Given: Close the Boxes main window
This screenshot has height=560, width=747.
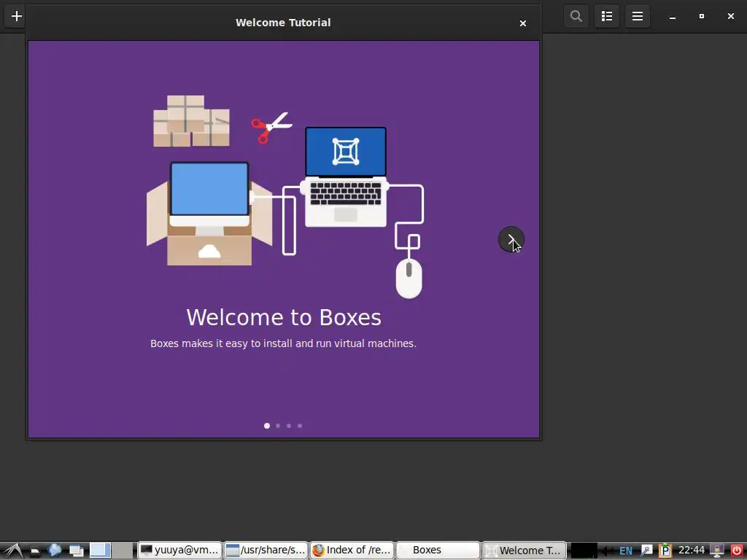Looking at the screenshot, I should 731,16.
